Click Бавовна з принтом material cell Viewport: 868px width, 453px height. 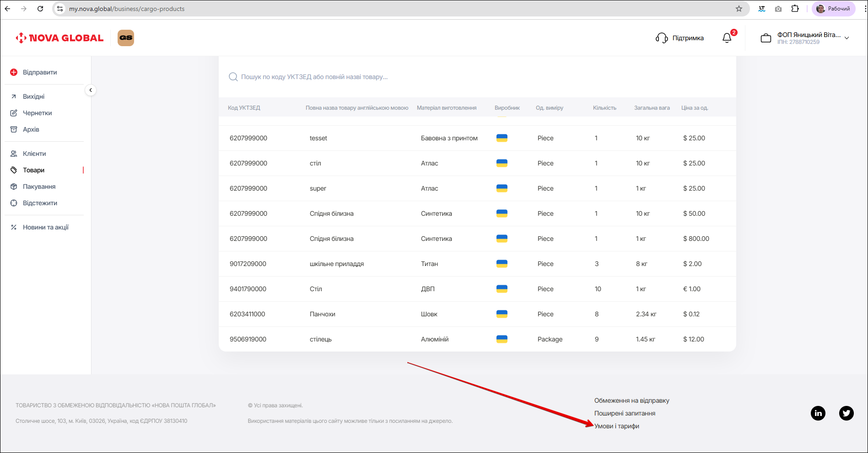click(449, 138)
